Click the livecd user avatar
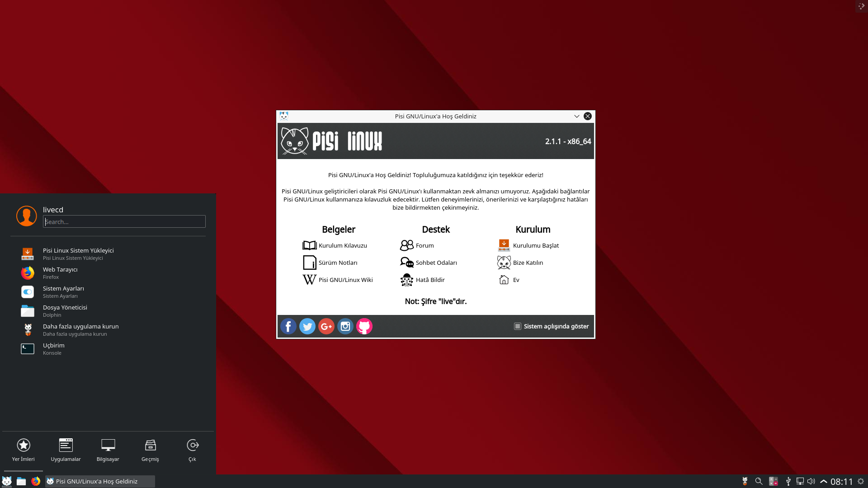The width and height of the screenshot is (868, 488). (x=27, y=216)
